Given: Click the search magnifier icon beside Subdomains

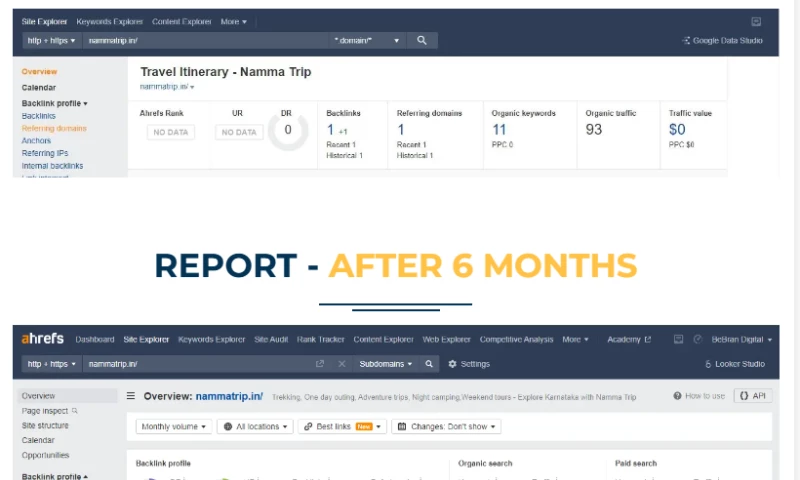Looking at the screenshot, I should 429,364.
